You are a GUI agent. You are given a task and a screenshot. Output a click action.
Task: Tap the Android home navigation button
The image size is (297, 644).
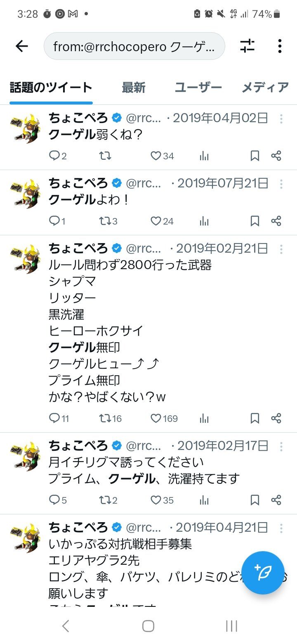[148, 626]
